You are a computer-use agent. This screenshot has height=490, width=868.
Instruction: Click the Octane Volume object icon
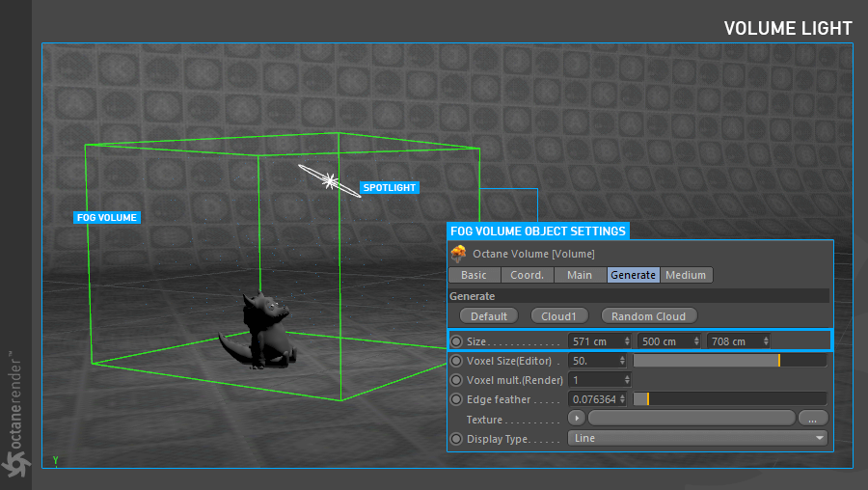pyautogui.click(x=458, y=254)
